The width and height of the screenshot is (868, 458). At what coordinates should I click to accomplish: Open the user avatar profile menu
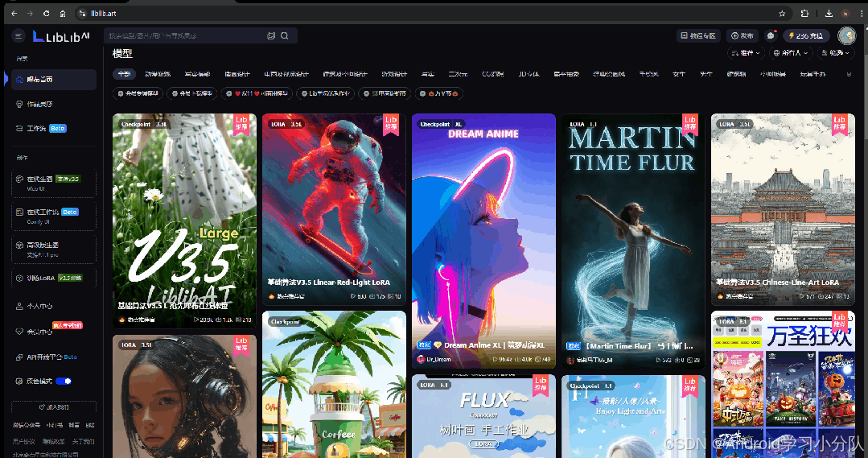click(846, 35)
